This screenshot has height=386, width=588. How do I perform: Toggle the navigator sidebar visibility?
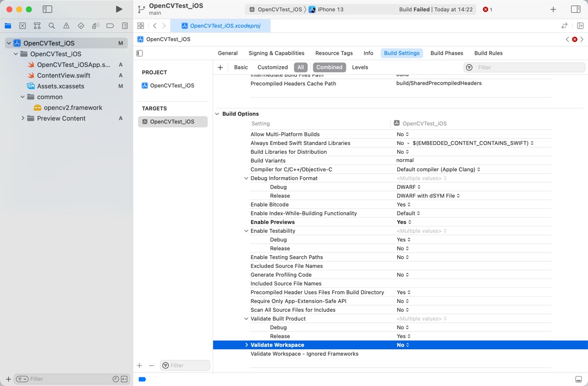pos(47,9)
